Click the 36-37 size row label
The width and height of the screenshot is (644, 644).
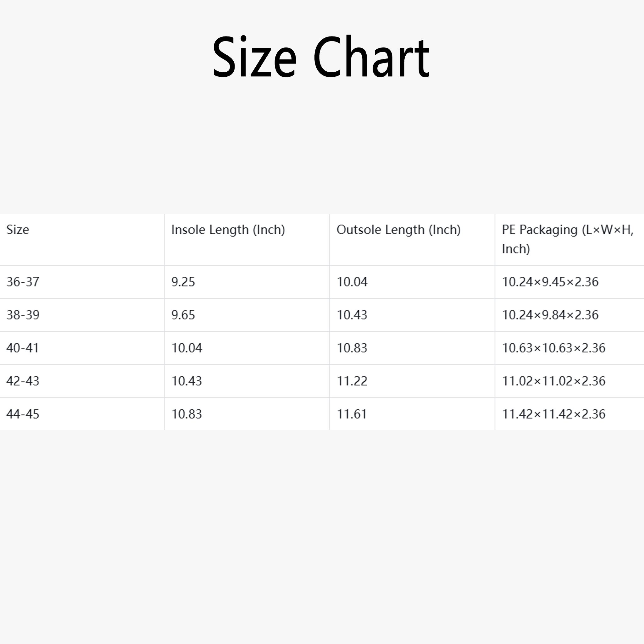point(23,282)
